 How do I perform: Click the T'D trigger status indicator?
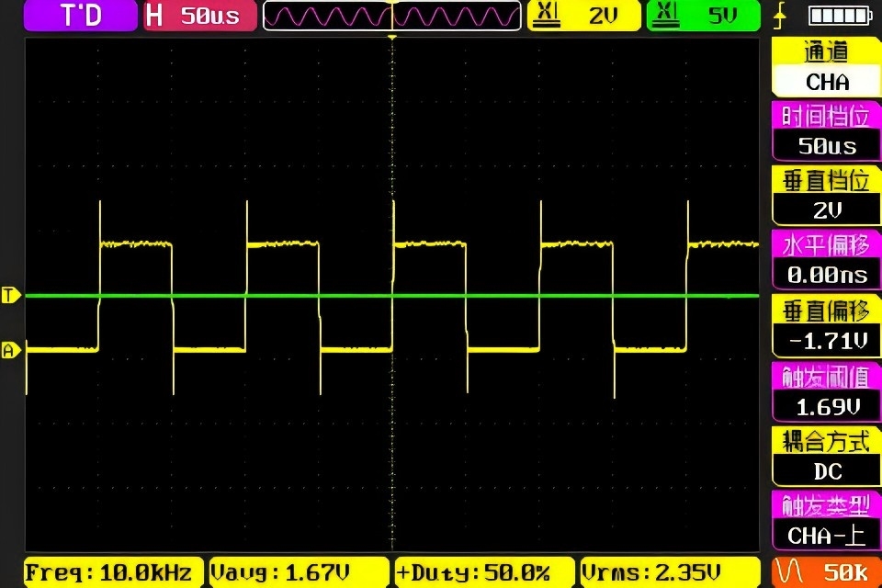[x=81, y=16]
